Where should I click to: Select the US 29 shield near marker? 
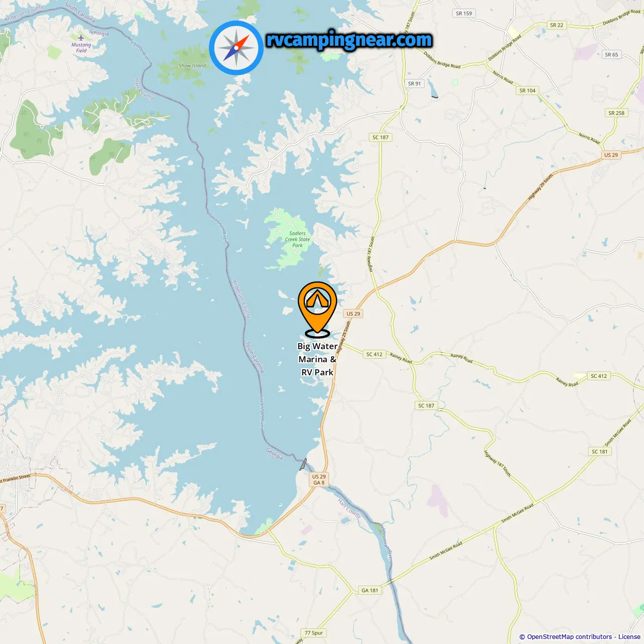(x=353, y=313)
